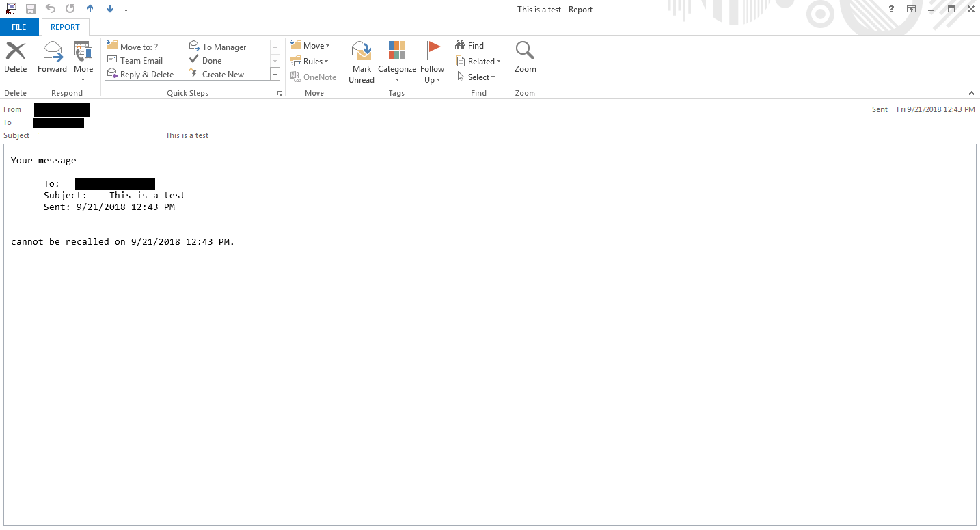Customize the Quick Access Toolbar
Screen dimensions: 980x530
126,9
